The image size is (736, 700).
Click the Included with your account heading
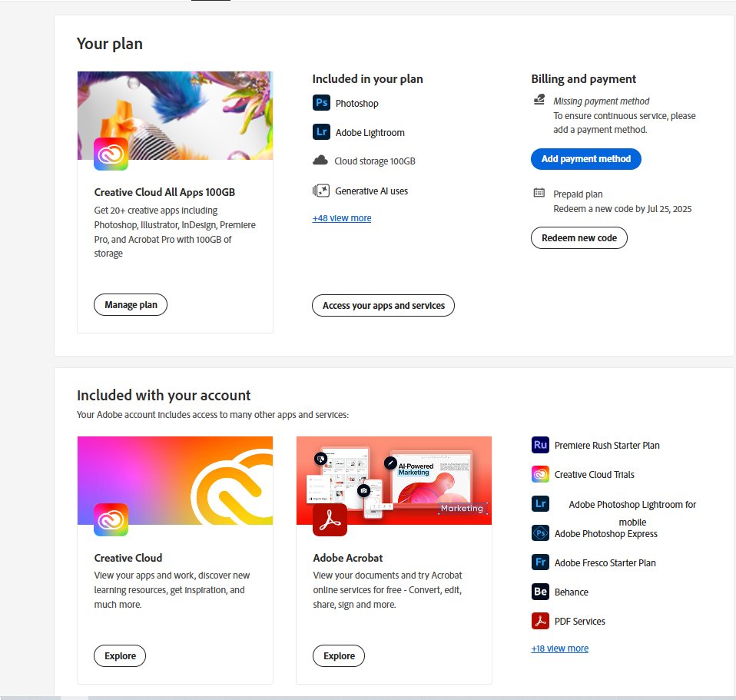click(164, 395)
